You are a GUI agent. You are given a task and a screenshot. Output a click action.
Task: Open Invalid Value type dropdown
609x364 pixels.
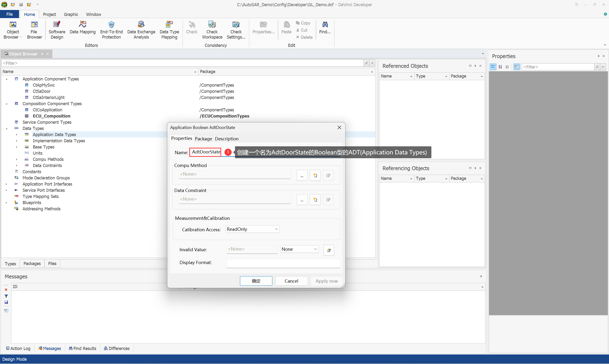(x=299, y=249)
